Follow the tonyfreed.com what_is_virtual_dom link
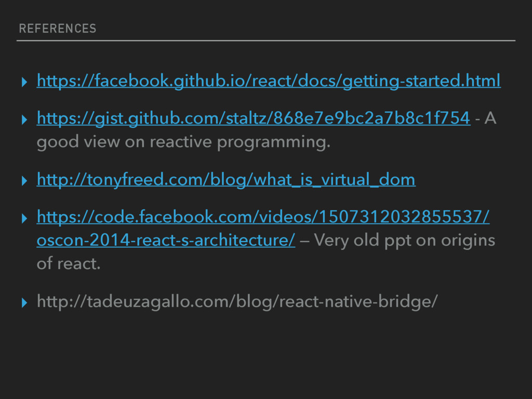532x399 pixels. [x=226, y=180]
